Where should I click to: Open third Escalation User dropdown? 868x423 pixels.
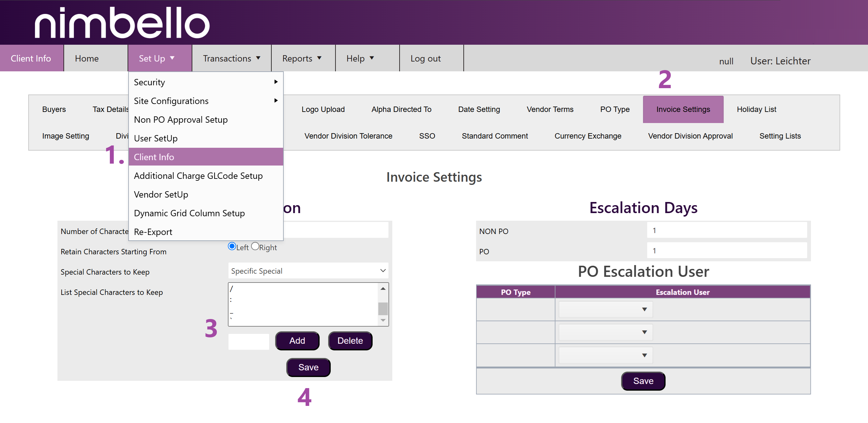tap(605, 355)
